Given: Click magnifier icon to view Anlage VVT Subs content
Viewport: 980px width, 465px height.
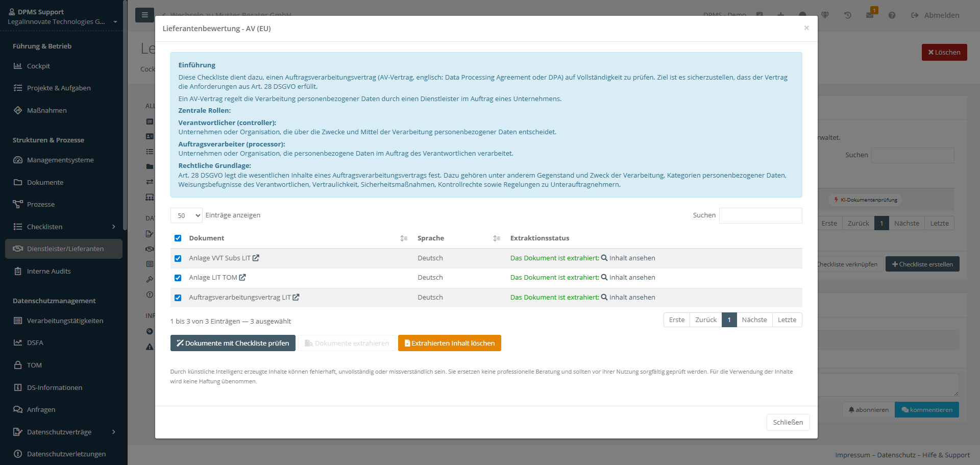Looking at the screenshot, I should pyautogui.click(x=604, y=258).
